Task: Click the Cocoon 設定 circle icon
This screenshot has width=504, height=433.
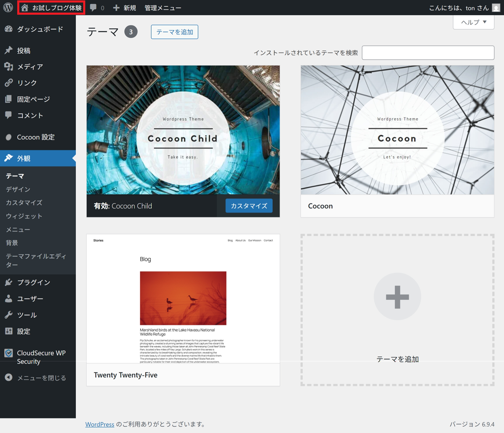Action: pos(8,137)
